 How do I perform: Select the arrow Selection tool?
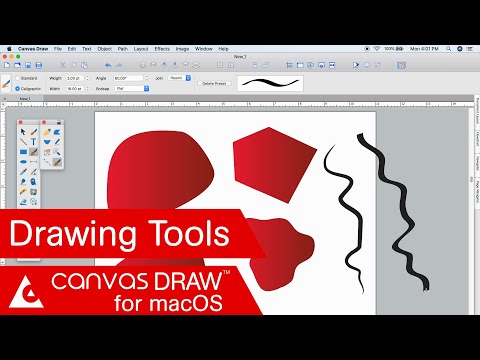pos(23,132)
